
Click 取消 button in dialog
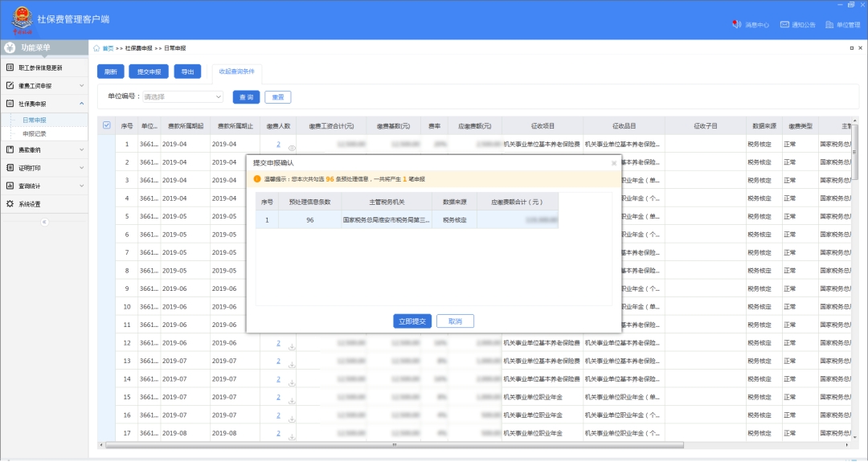tap(455, 321)
